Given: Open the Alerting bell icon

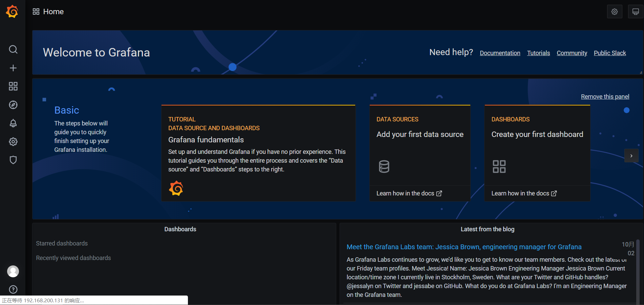Looking at the screenshot, I should [x=13, y=123].
